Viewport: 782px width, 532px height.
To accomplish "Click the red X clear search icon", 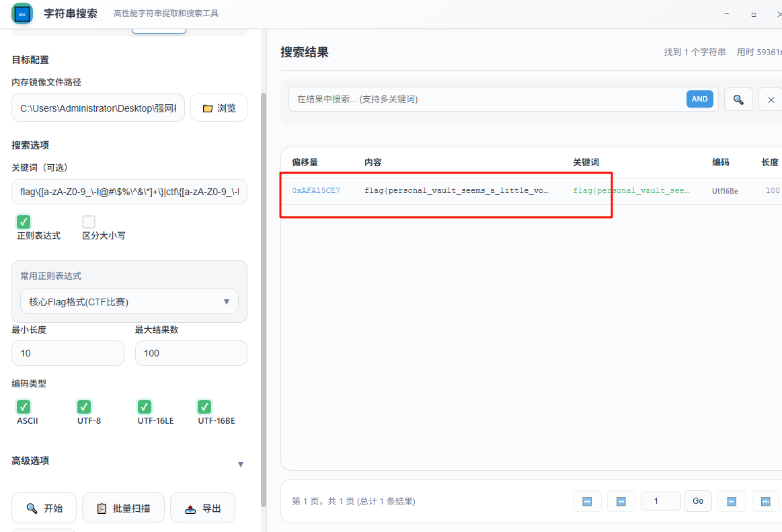I will [x=771, y=100].
